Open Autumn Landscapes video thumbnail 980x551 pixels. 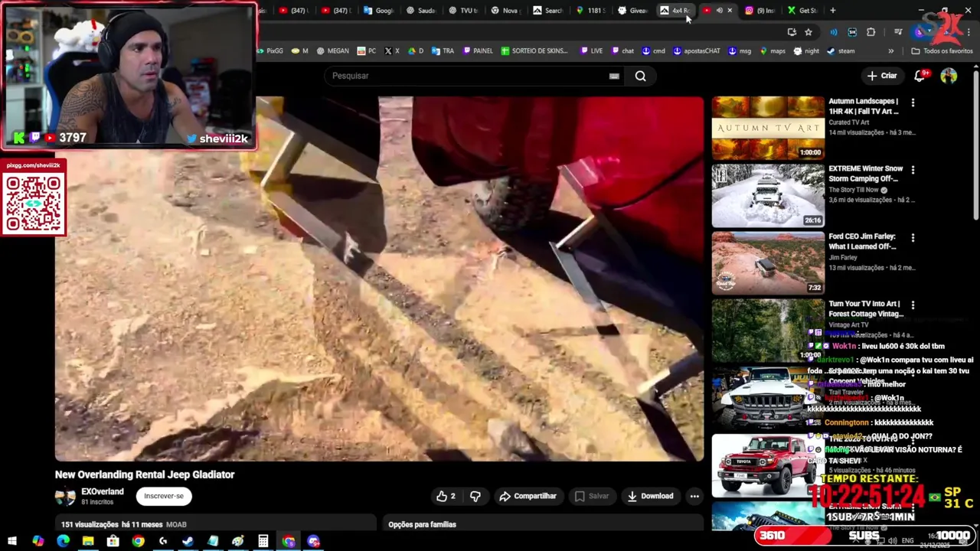click(x=768, y=127)
